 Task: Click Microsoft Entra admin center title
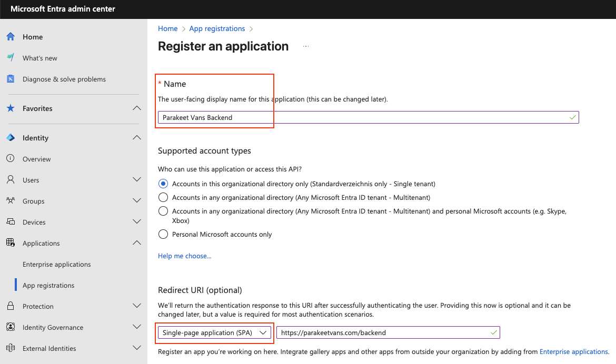(63, 8)
